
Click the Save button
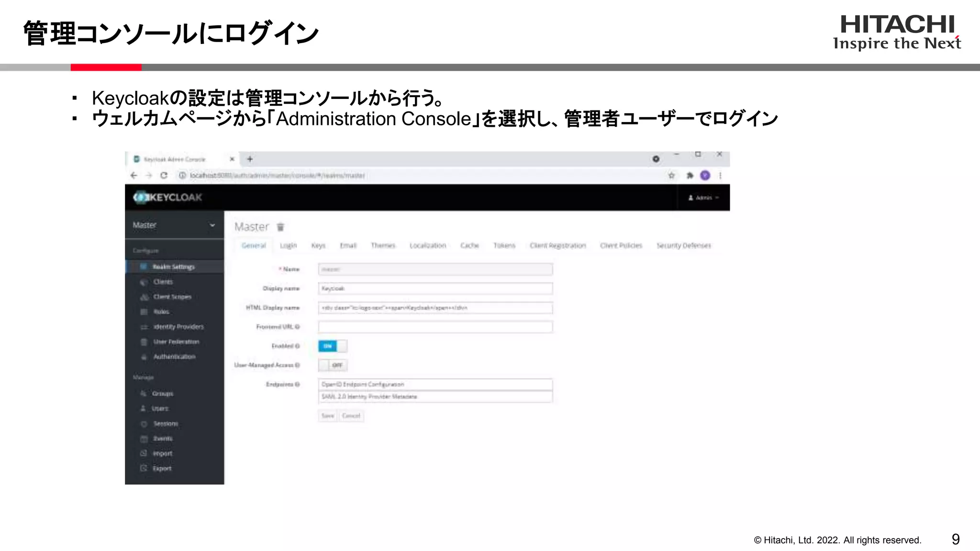(328, 416)
